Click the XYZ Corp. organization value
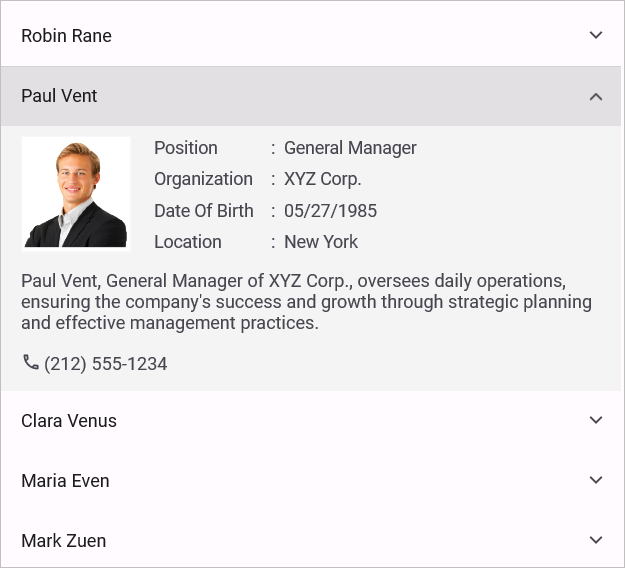This screenshot has height=568, width=625. pos(322,179)
